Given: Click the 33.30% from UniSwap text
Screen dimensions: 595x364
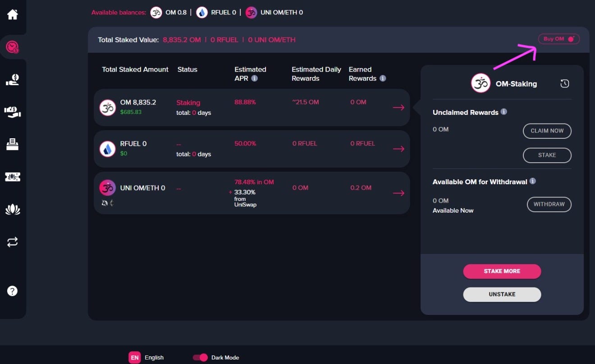Looking at the screenshot, I should [245, 199].
